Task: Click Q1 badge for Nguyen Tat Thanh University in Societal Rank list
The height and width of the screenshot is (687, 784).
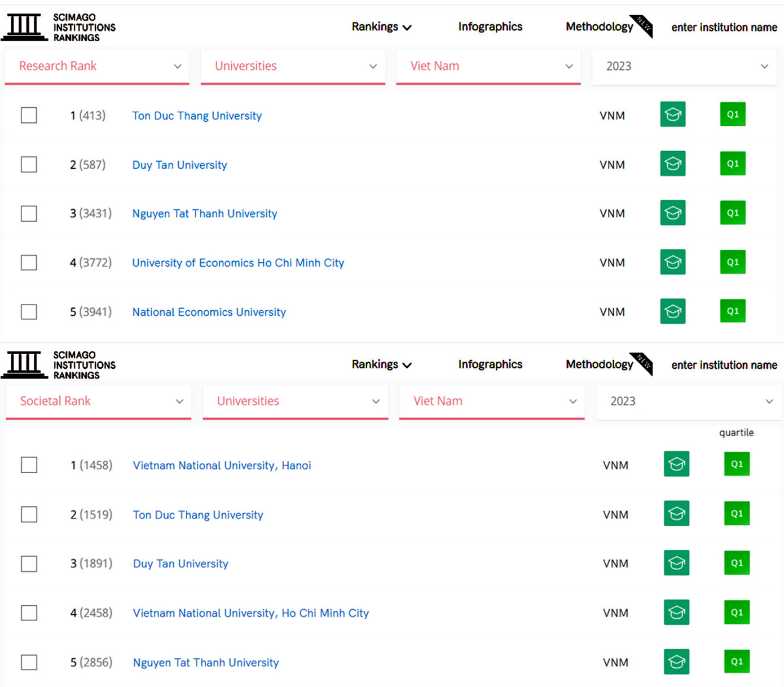Action: point(737,662)
